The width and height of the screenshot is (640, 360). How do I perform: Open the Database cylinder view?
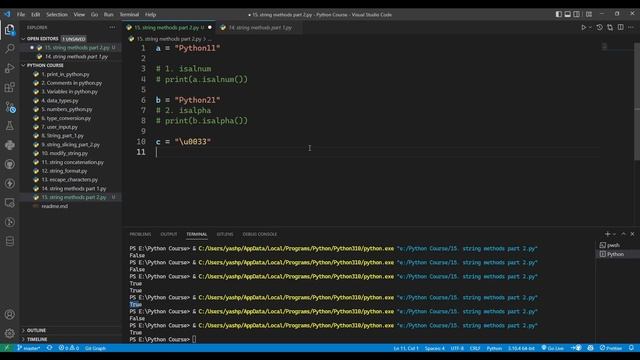[x=9, y=241]
